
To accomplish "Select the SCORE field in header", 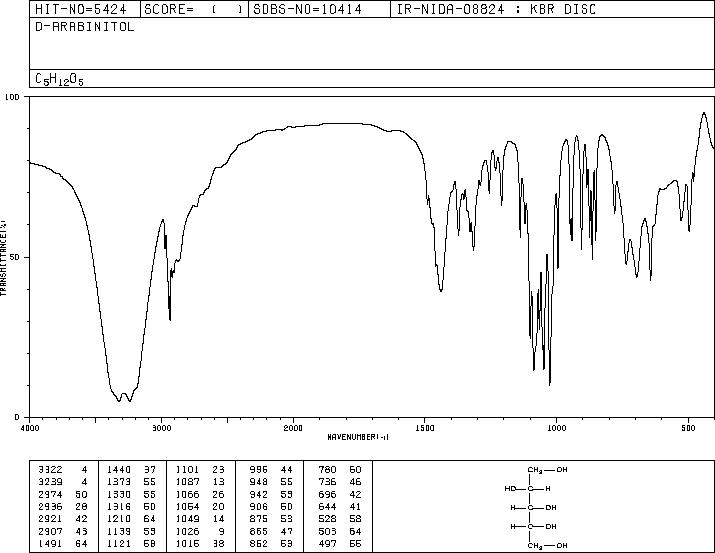I will point(194,9).
